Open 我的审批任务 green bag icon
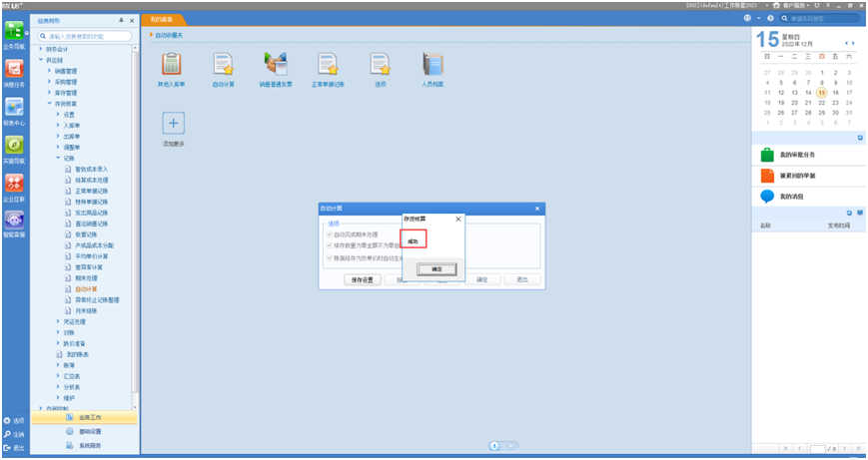The image size is (868, 460). point(767,155)
